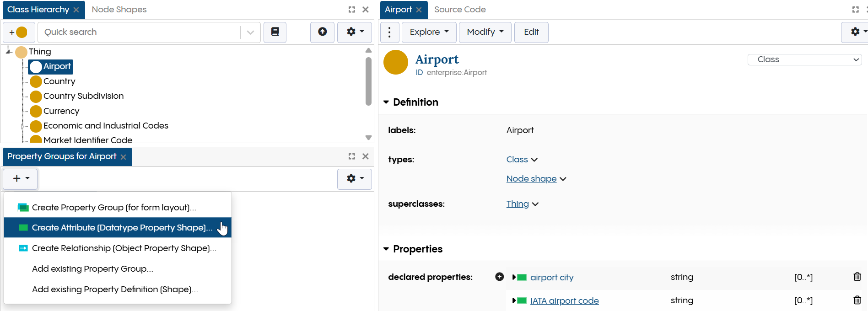Maximize the Airport editor panel
Viewport: 868px width, 311px height.
pyautogui.click(x=855, y=10)
